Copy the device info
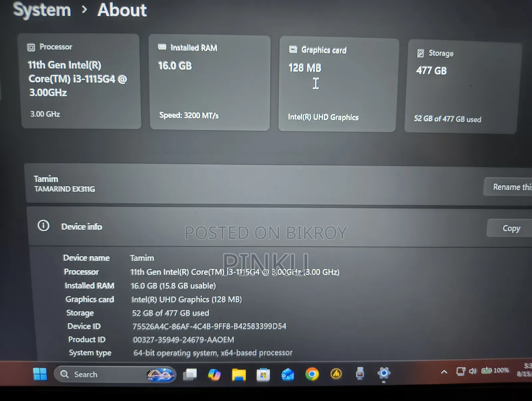Screen dimensions: 532x401 coord(510,228)
